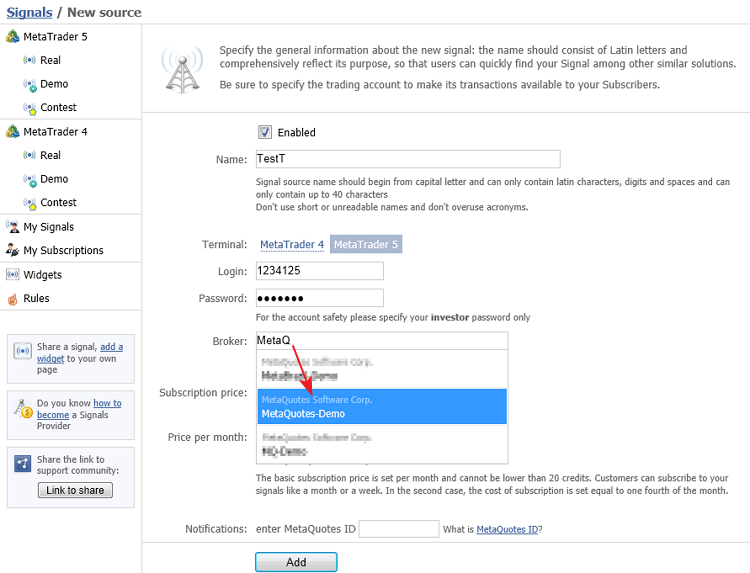
Task: Open MetaTrader 4 Demo signals
Action: (54, 179)
